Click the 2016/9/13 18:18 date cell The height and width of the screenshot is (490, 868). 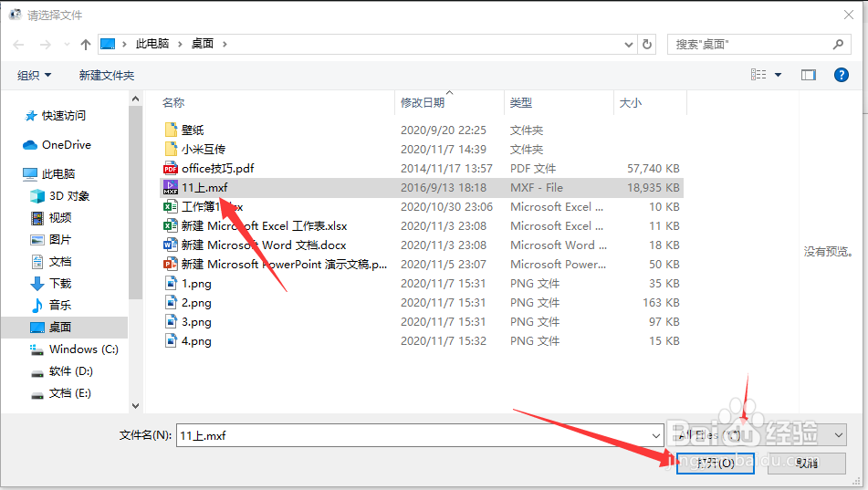(x=444, y=188)
